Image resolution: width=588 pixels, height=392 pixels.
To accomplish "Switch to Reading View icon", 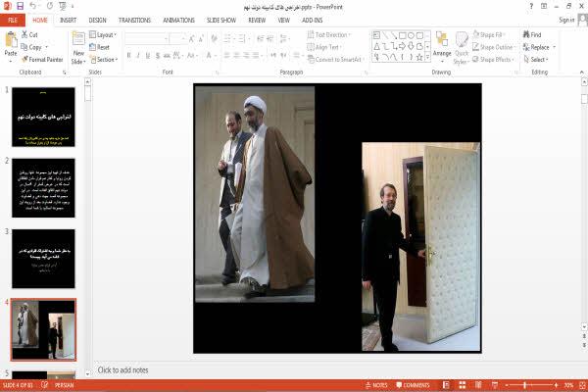I will pos(478,385).
